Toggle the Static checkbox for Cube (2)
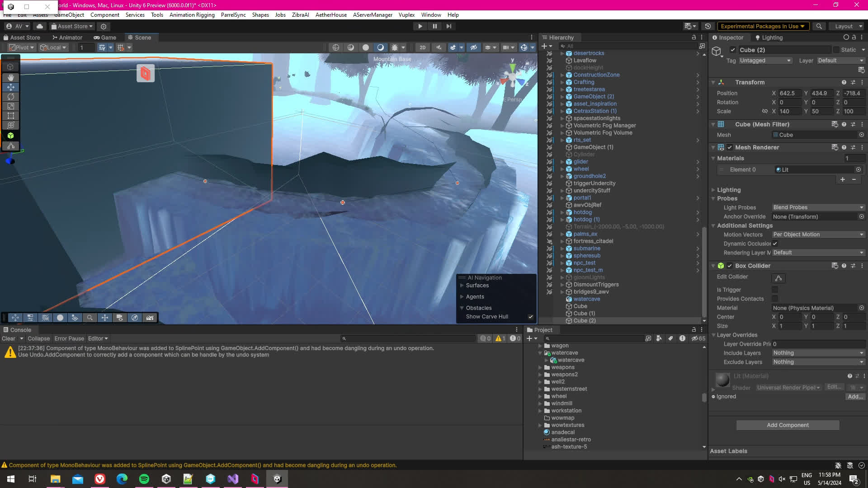Image resolution: width=868 pixels, height=488 pixels. click(x=836, y=50)
